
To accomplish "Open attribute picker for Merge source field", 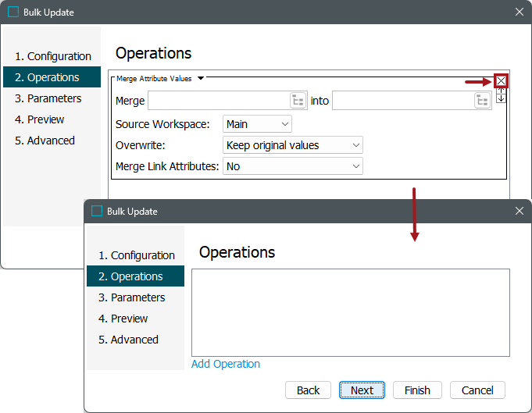I will click(298, 100).
